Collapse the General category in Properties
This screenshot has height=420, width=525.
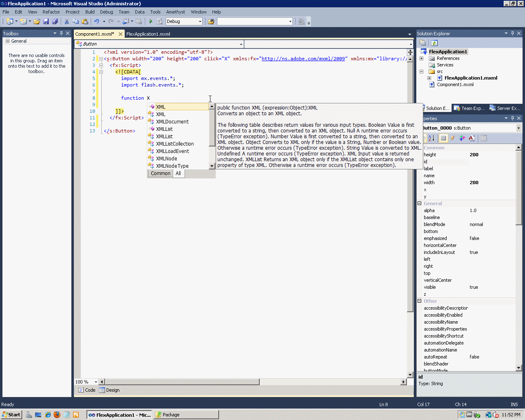(x=420, y=203)
